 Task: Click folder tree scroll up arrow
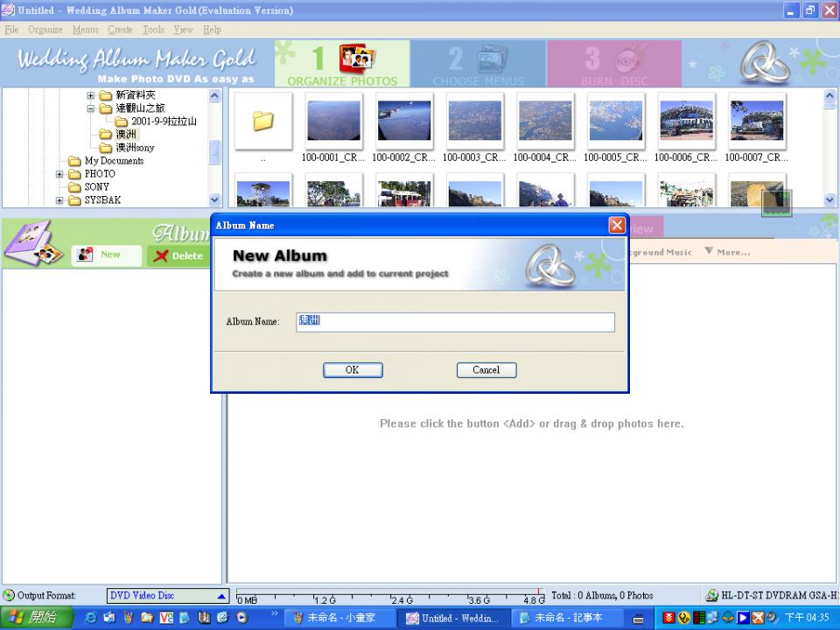tap(214, 96)
